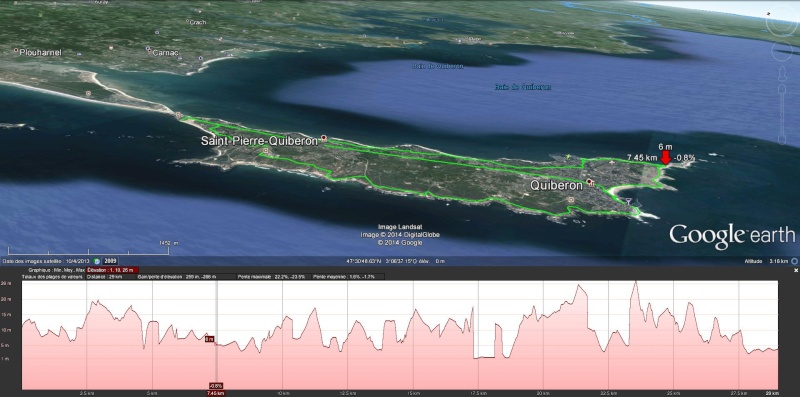Click the zoom-out end of zoom slider
Image resolution: width=800 pixels, height=397 pixels.
(x=782, y=140)
